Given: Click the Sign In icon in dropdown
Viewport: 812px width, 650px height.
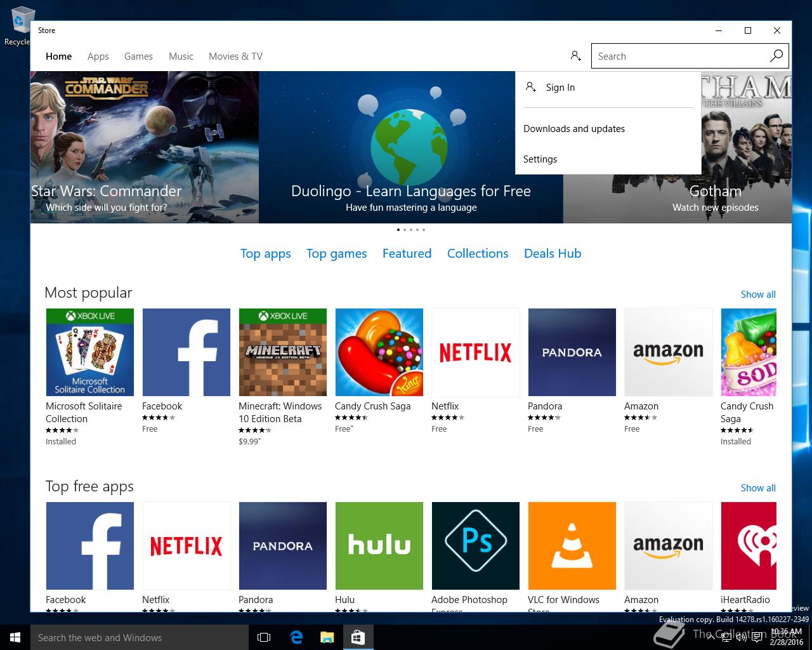Looking at the screenshot, I should click(x=531, y=87).
